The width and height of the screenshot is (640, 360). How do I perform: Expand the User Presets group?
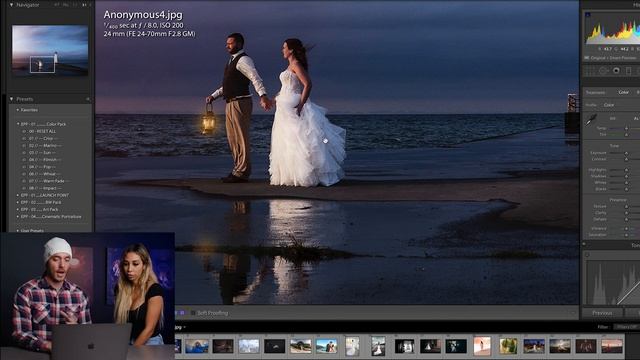(x=18, y=231)
